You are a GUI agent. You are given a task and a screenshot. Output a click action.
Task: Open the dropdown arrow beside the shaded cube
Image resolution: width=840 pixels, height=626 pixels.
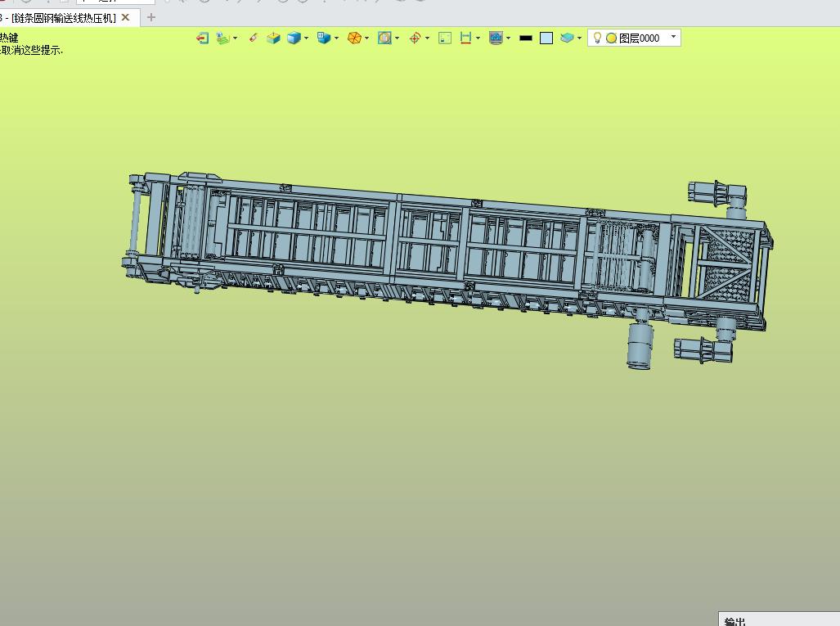pyautogui.click(x=307, y=38)
